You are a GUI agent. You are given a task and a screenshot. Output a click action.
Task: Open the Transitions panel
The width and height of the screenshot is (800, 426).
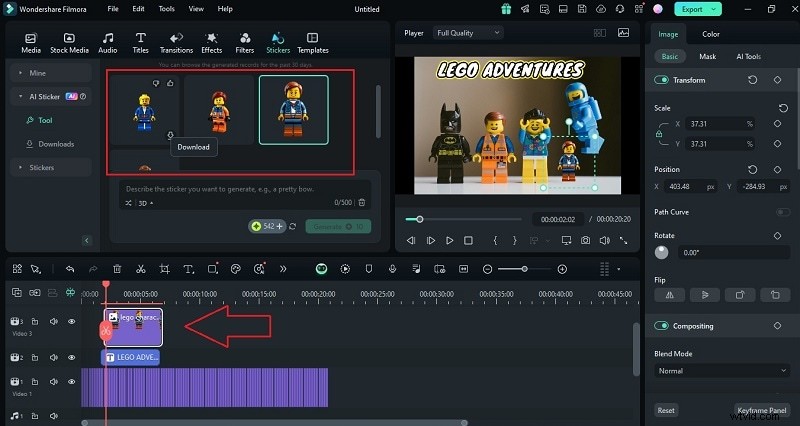click(x=176, y=43)
